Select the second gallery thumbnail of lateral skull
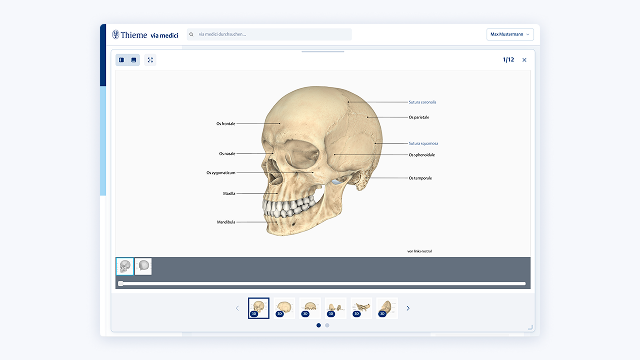 pyautogui.click(x=284, y=308)
